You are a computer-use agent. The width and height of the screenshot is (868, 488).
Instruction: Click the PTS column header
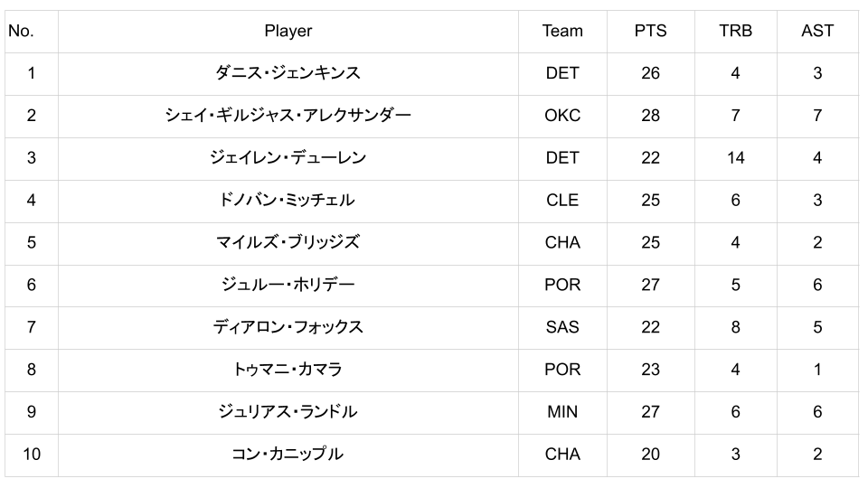pyautogui.click(x=650, y=31)
